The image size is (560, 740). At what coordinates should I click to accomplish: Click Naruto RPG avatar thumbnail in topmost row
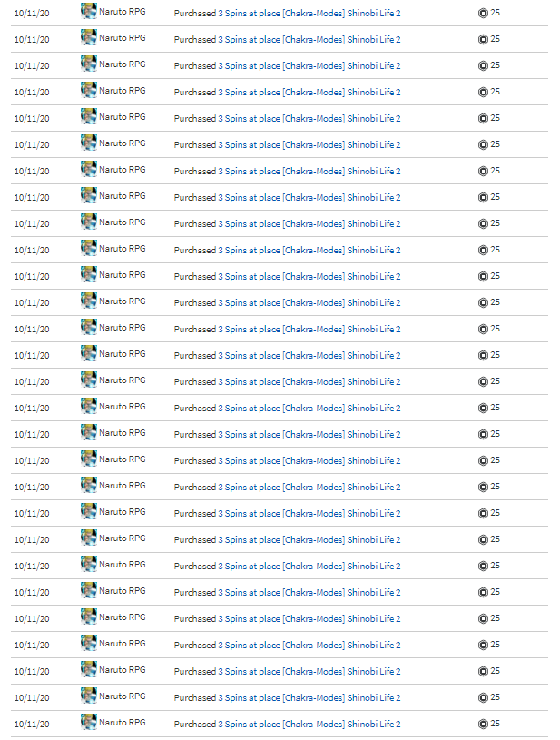[89, 11]
